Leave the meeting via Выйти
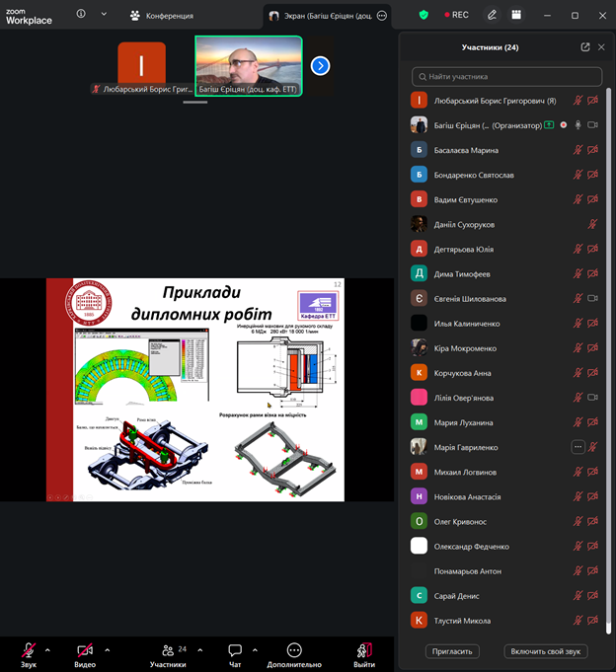The height and width of the screenshot is (672, 616). click(x=364, y=651)
